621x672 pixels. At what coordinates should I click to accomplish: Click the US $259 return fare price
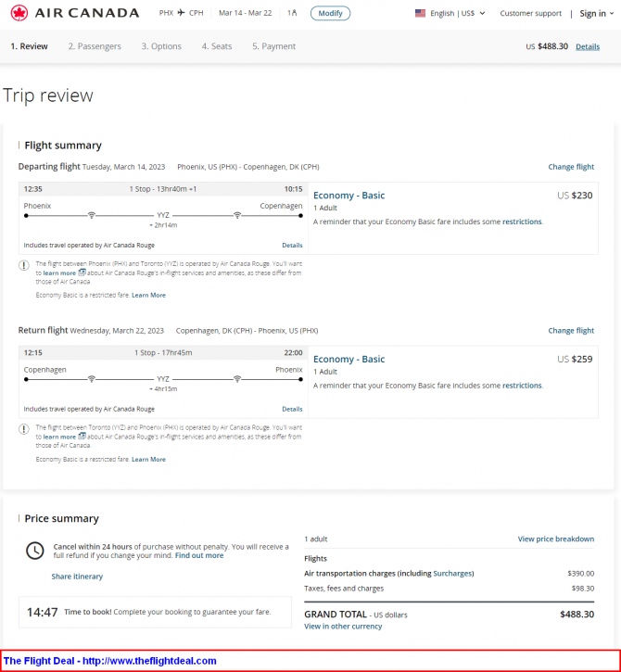[x=575, y=359]
